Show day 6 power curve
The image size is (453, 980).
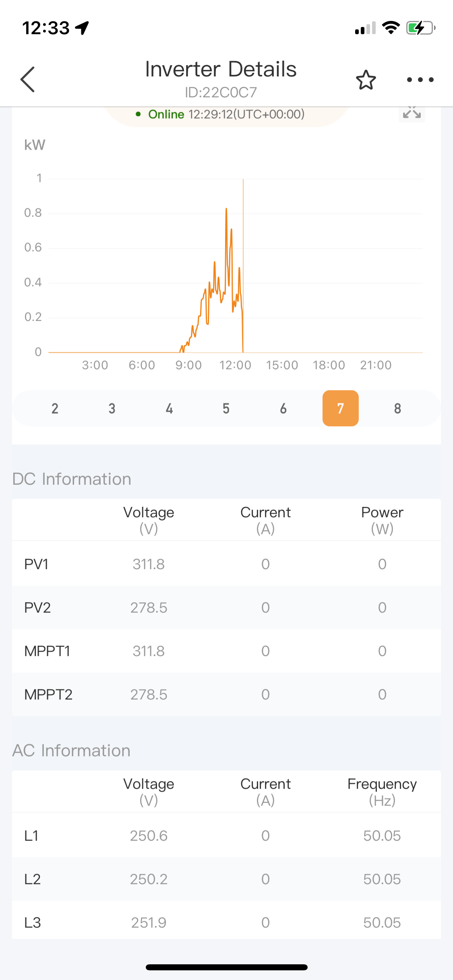coord(283,408)
